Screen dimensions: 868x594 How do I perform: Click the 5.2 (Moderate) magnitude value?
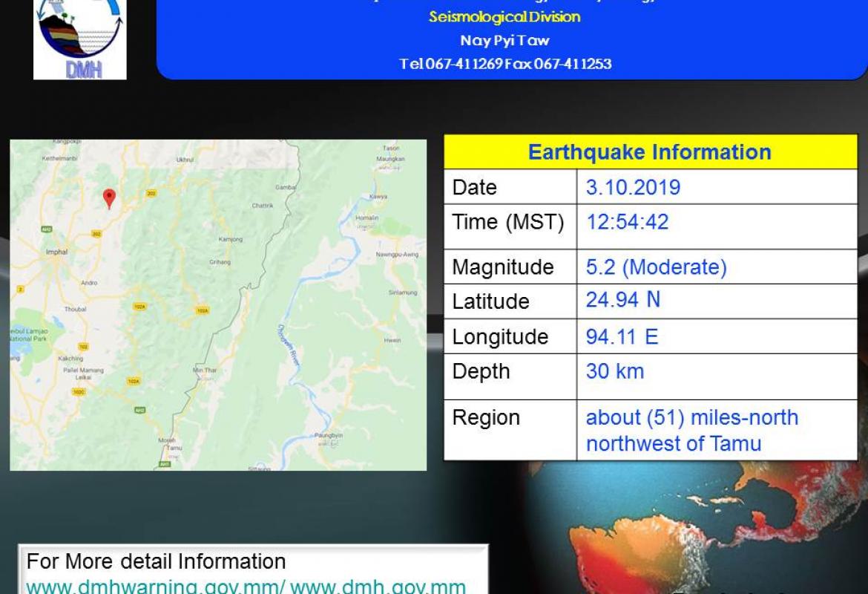tap(656, 267)
